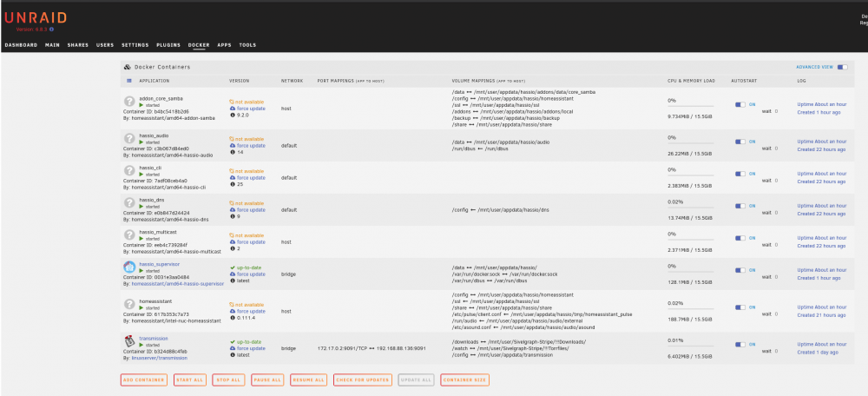The image size is (868, 396).
Task: Click the CPU load bar for transmission
Action: pyautogui.click(x=691, y=346)
